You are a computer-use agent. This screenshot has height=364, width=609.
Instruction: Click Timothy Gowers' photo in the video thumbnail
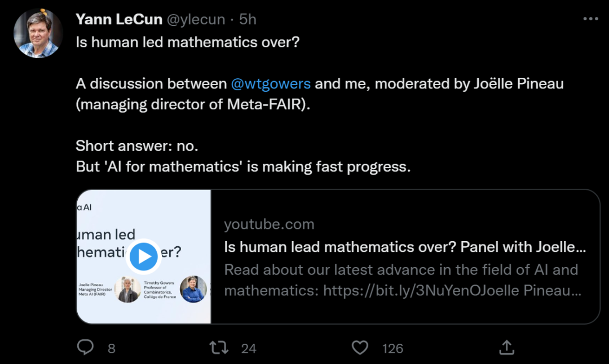tap(127, 290)
